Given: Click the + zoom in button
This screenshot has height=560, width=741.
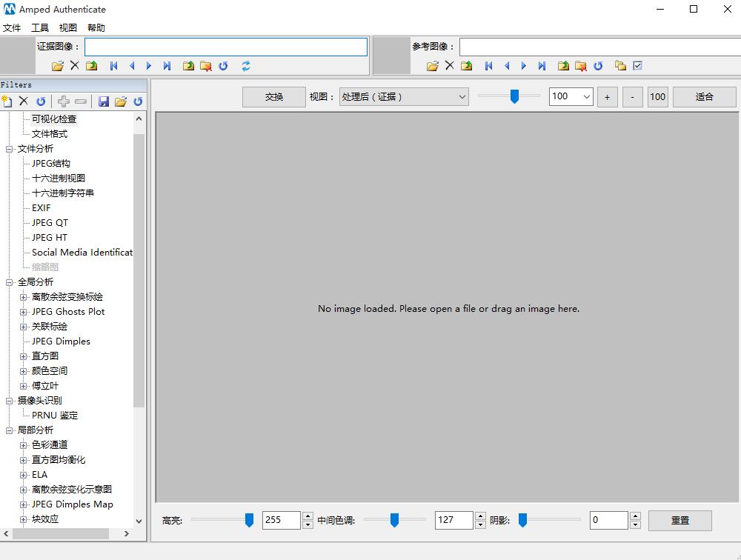Looking at the screenshot, I should [608, 97].
